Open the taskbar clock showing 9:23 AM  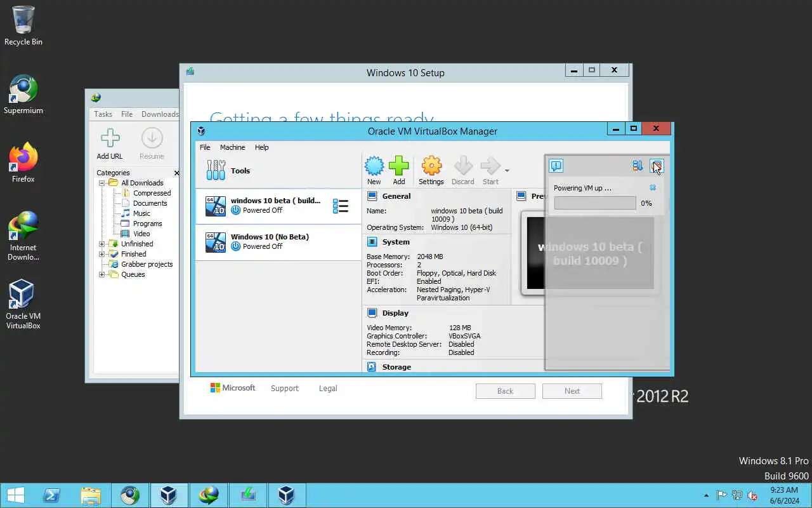pyautogui.click(x=784, y=495)
